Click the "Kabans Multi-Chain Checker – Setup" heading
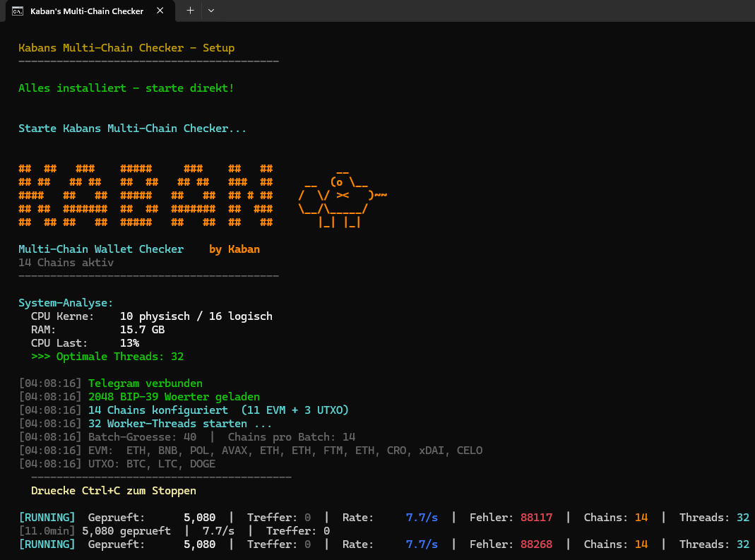 (x=126, y=48)
